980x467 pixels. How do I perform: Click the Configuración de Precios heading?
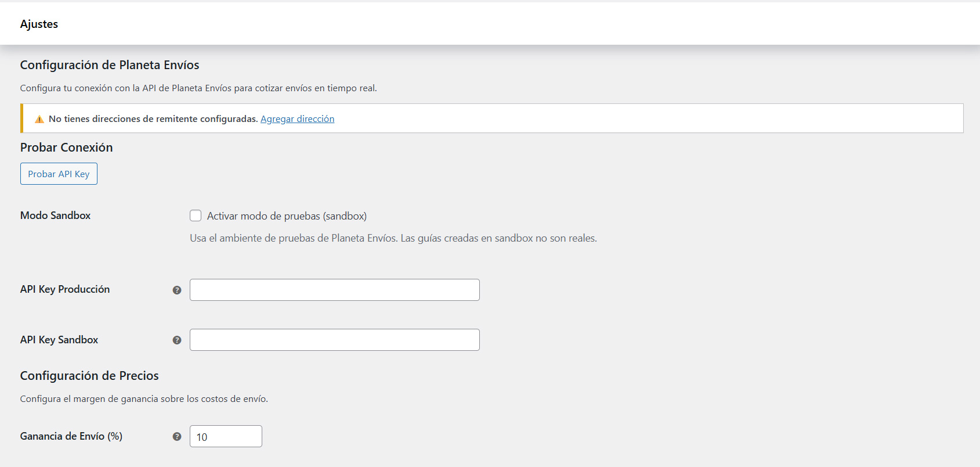pyautogui.click(x=89, y=376)
